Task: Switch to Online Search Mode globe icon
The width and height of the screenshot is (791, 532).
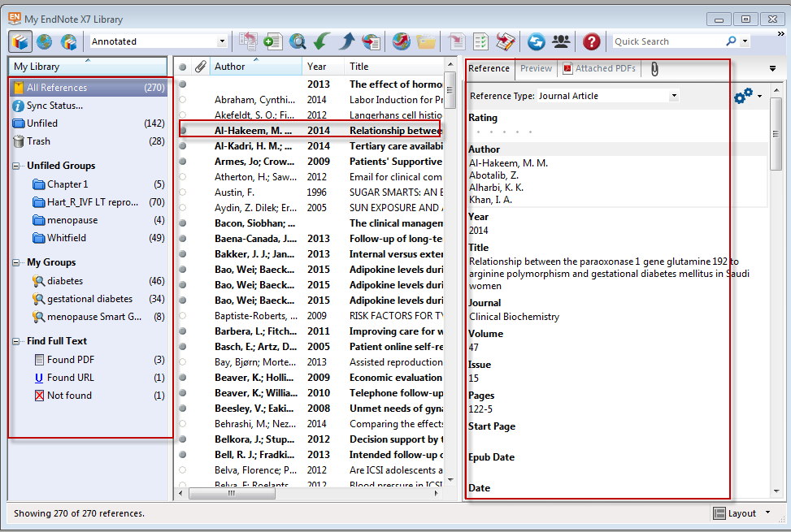Action: click(45, 41)
